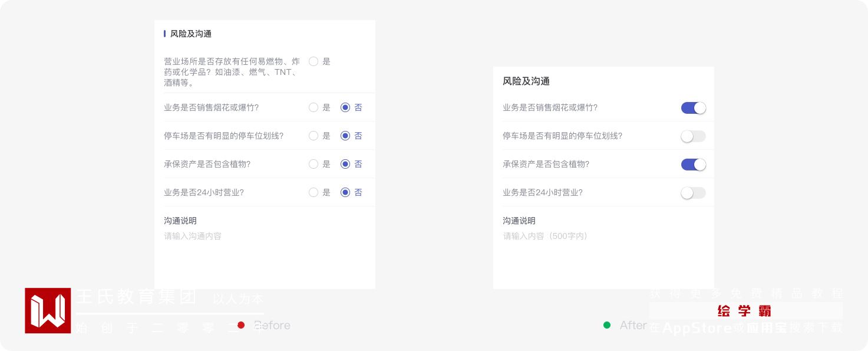Toggle off 承保资产是否包含植物 switch in After form
Screen dimensions: 868x351
tap(694, 165)
